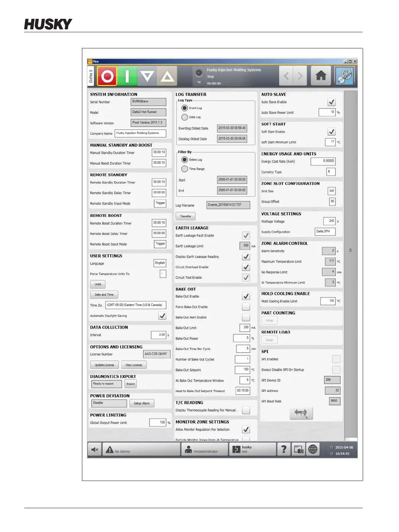Select the Event Log radio button
The height and width of the screenshot is (532, 399).
tap(184, 108)
